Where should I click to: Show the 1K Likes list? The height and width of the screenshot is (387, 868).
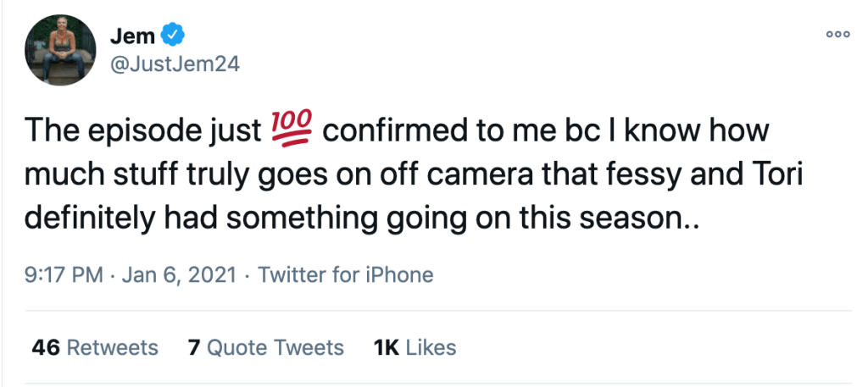click(415, 347)
